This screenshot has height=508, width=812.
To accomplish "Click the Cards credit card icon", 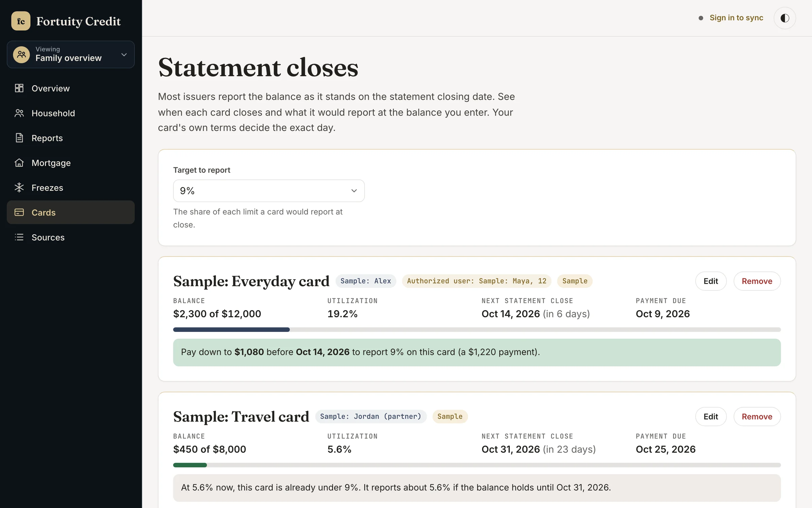I will [x=19, y=212].
